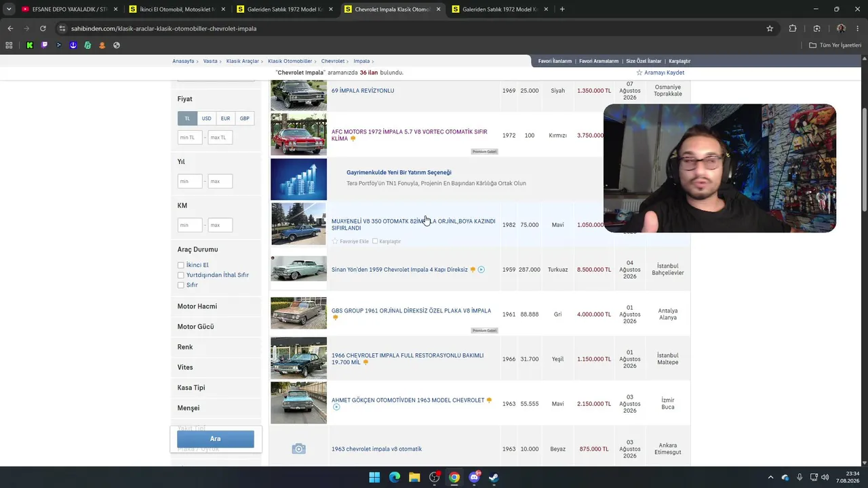
Task: Open the thumbnail of the 1982 blue Impala
Action: 298,224
